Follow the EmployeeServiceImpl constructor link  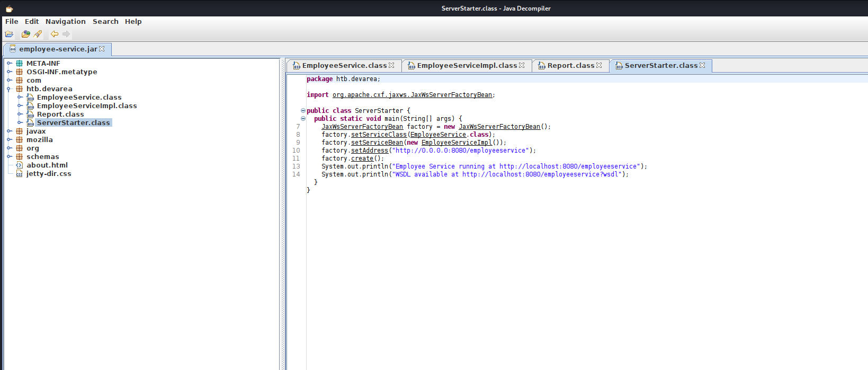pyautogui.click(x=457, y=143)
